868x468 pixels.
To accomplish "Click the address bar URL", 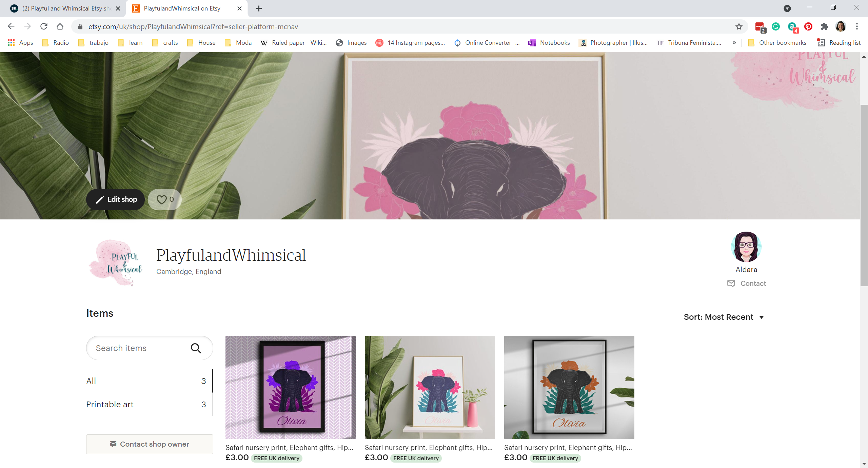I will pos(193,26).
